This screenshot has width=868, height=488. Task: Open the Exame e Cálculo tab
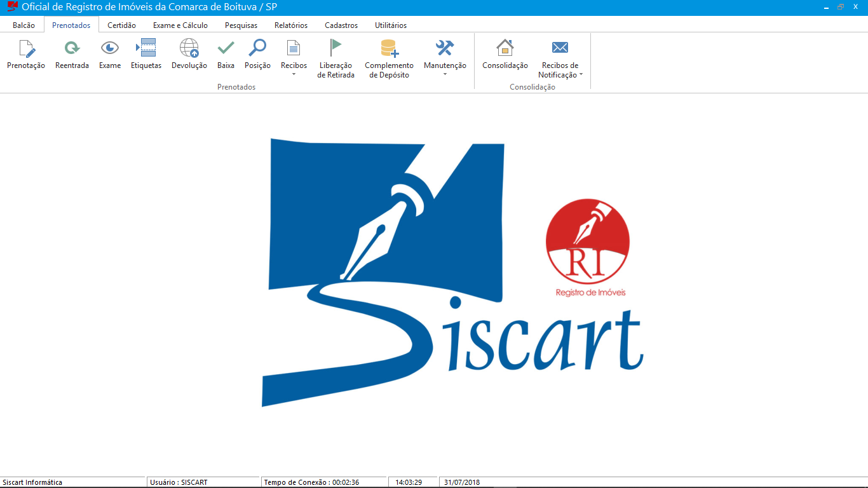[x=180, y=25]
